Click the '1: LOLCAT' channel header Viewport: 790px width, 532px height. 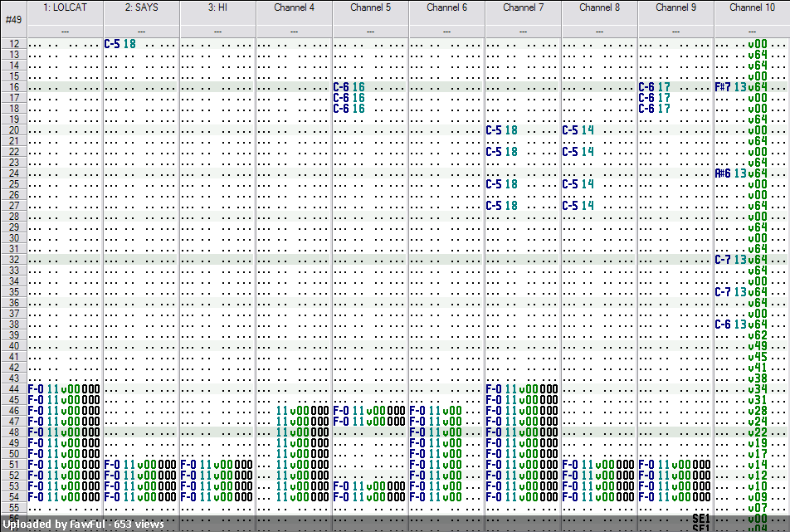pos(65,13)
